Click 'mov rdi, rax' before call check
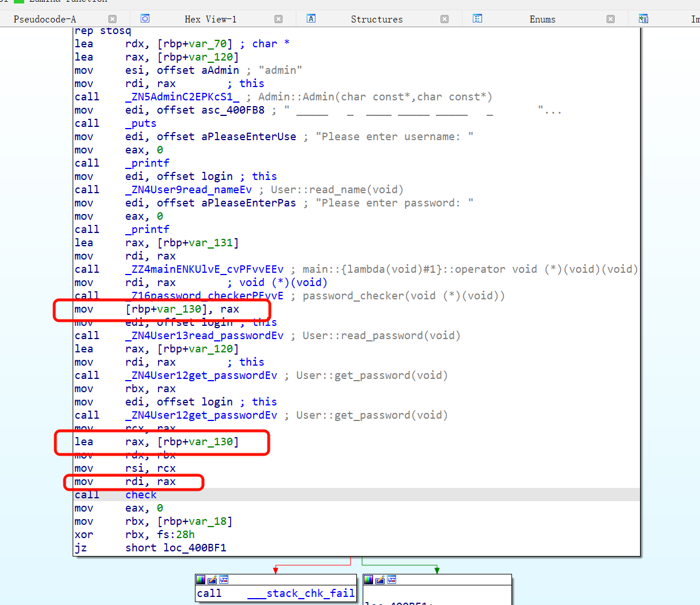Viewport: 700px width, 605px height. (x=125, y=481)
